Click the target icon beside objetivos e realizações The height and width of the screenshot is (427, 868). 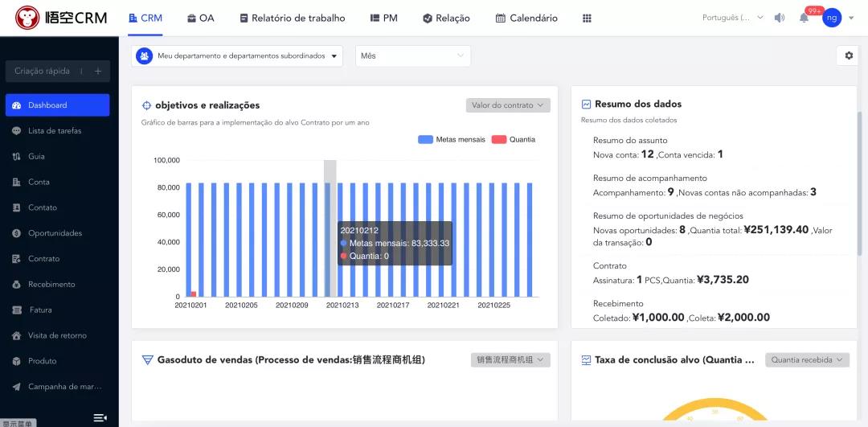coord(147,105)
